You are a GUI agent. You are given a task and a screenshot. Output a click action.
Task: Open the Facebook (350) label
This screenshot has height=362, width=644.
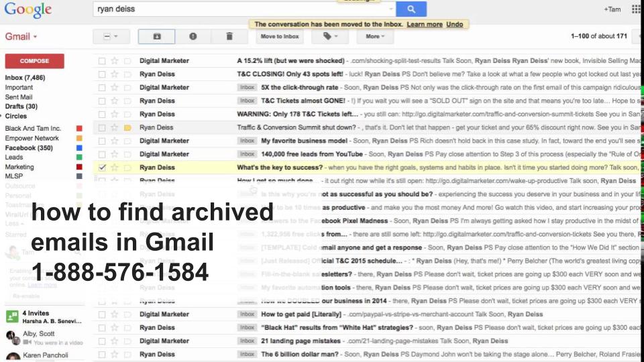pos(29,147)
